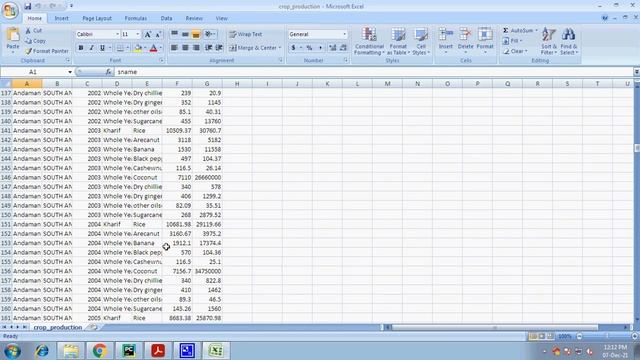
Task: Select the crop_production sheet tab
Action: [58, 327]
